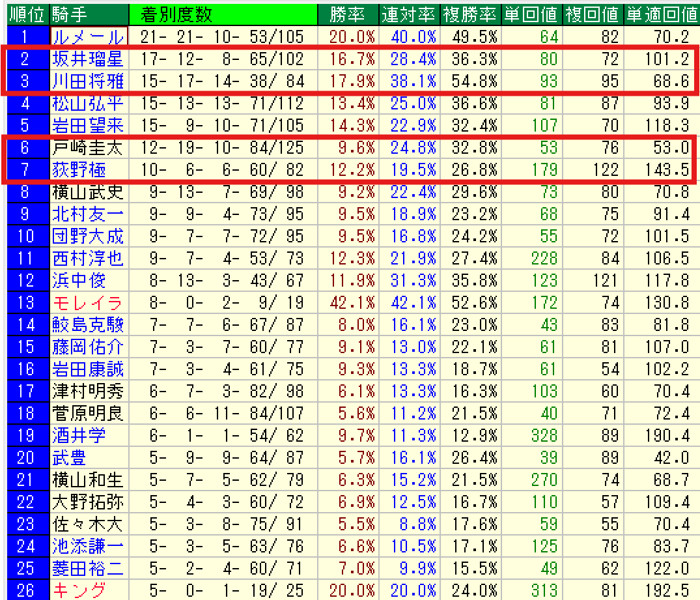Select jockey 松山弘平 in the list

(x=87, y=104)
